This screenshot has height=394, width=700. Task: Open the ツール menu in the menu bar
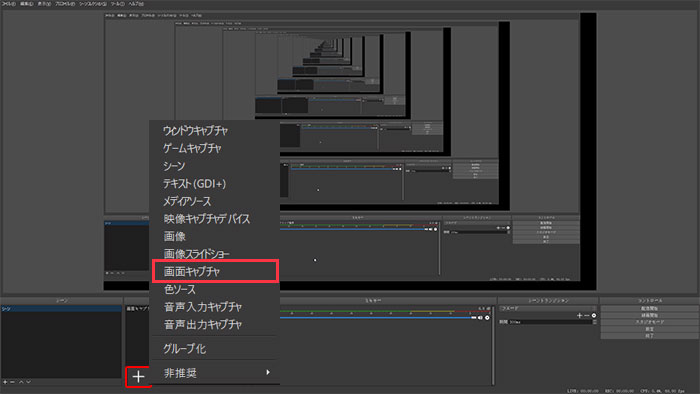pos(118,4)
